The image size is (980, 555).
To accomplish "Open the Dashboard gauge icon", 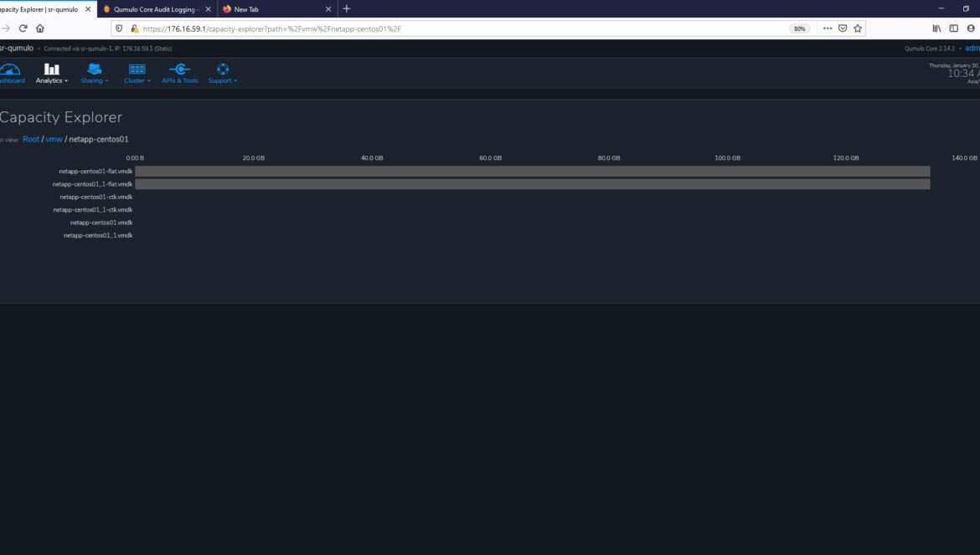I will click(x=11, y=73).
